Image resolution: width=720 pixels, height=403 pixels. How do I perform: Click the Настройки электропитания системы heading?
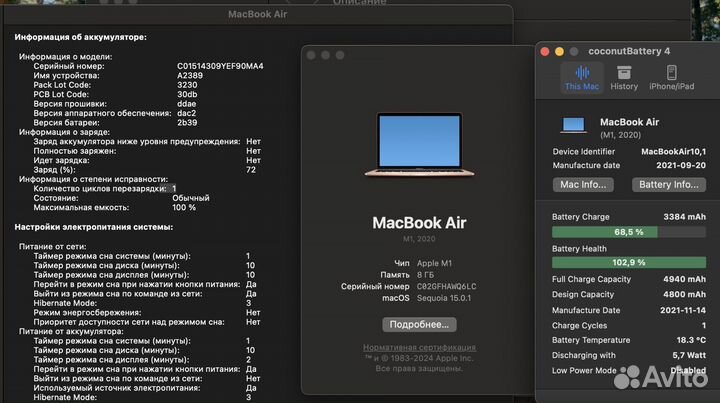tap(94, 227)
